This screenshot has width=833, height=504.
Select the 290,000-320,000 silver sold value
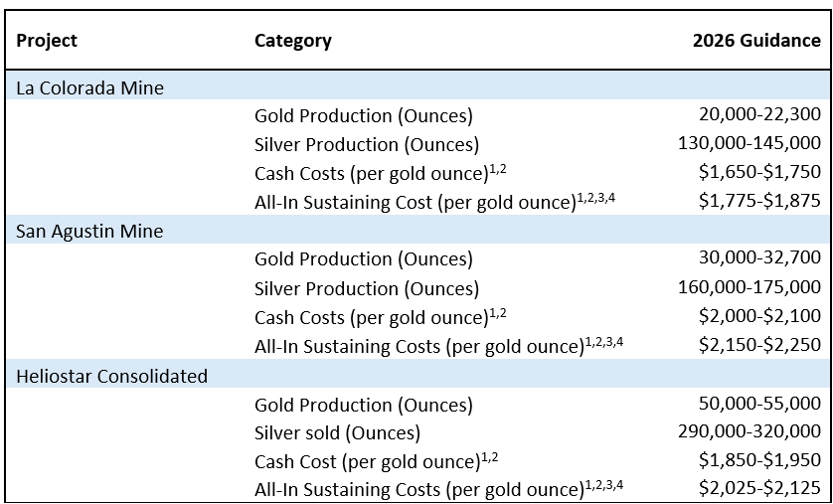point(750,432)
